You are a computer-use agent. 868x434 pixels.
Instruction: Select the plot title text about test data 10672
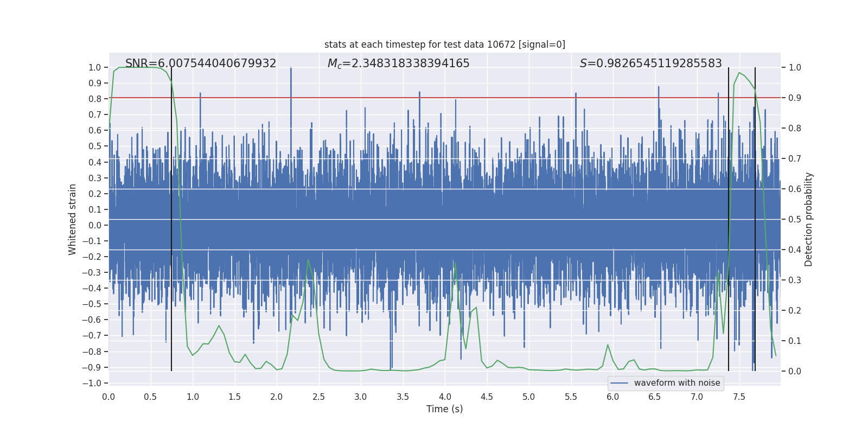point(444,44)
